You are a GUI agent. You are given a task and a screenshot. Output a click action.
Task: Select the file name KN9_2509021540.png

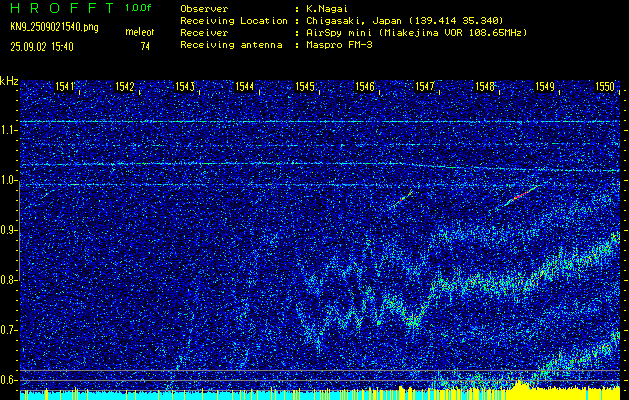(x=54, y=28)
